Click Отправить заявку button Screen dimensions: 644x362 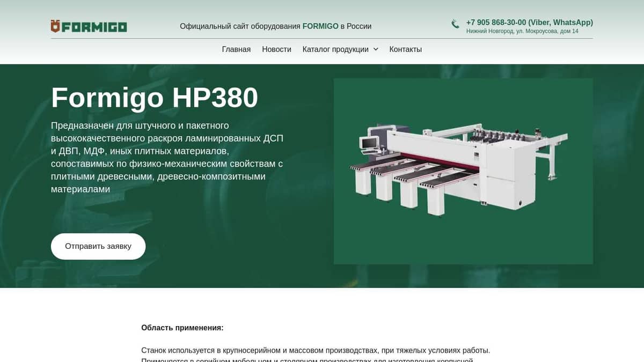tap(98, 246)
